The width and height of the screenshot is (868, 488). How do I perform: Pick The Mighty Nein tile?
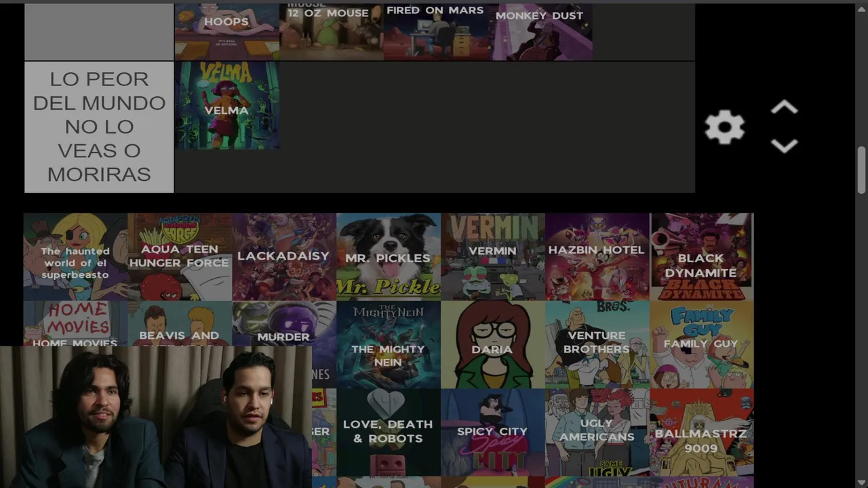389,344
